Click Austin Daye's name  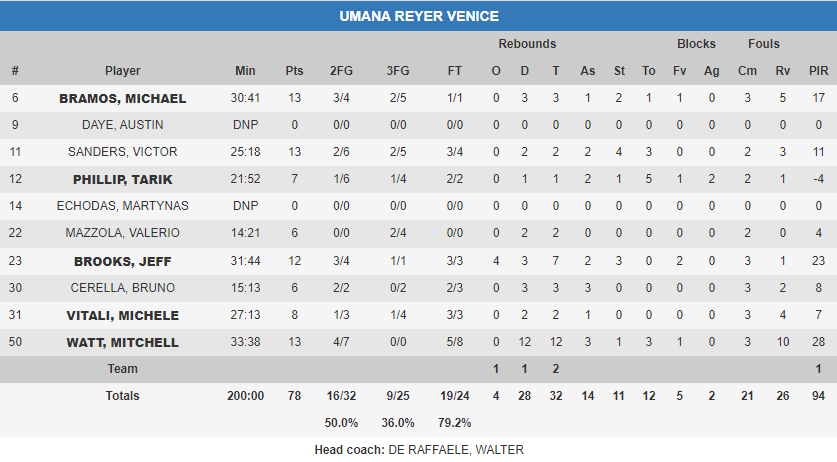[x=123, y=125]
